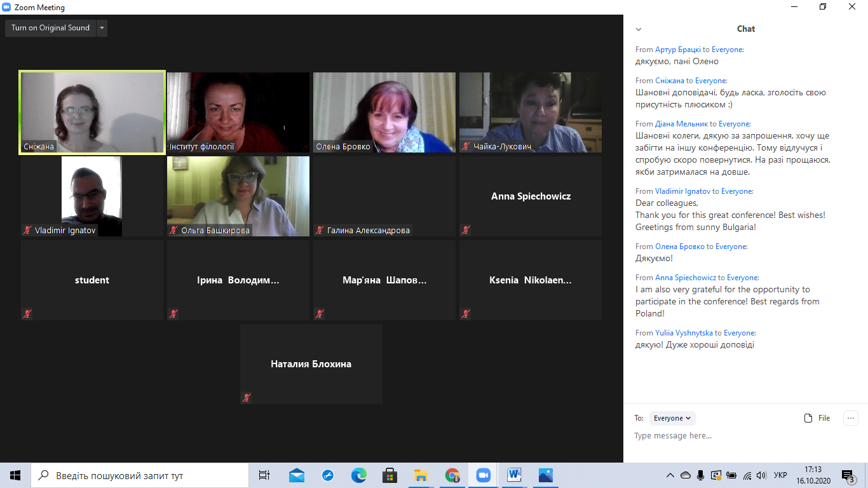The image size is (868, 488).
Task: Open Microsoft Word from the taskbar
Action: (x=514, y=475)
